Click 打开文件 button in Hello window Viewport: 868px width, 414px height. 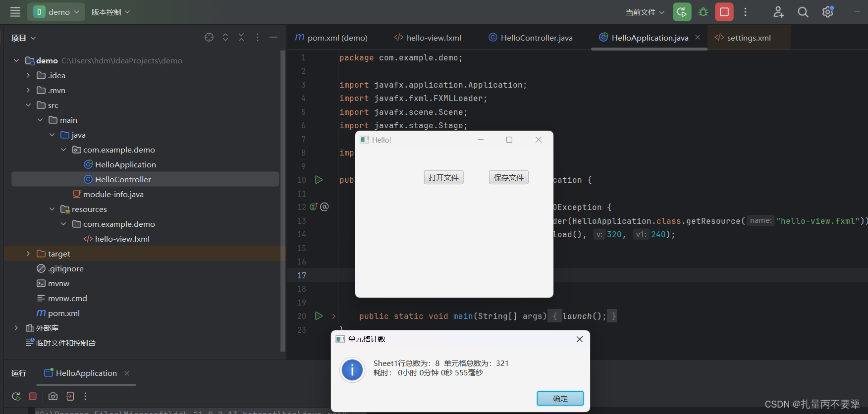pos(443,177)
